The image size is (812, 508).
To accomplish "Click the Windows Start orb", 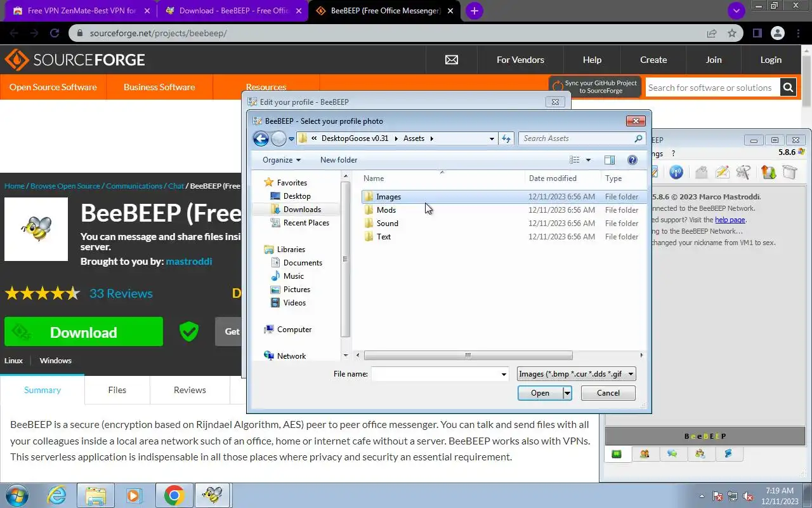I will (x=17, y=495).
